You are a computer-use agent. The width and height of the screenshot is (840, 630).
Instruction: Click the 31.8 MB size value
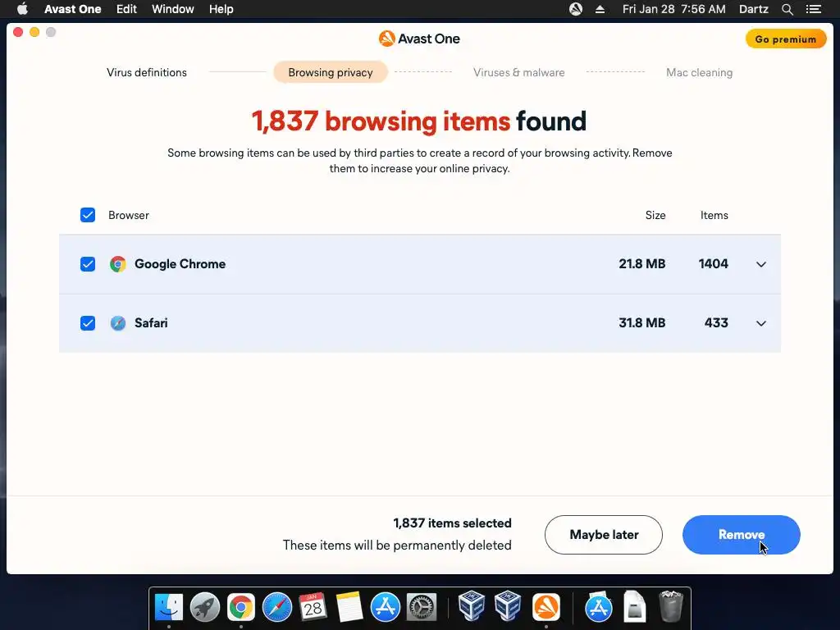tap(641, 323)
